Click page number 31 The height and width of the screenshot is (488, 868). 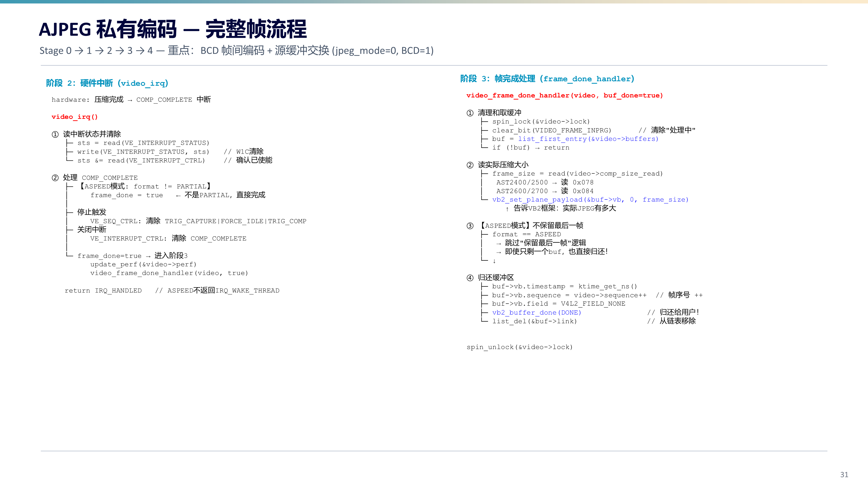[x=844, y=475]
